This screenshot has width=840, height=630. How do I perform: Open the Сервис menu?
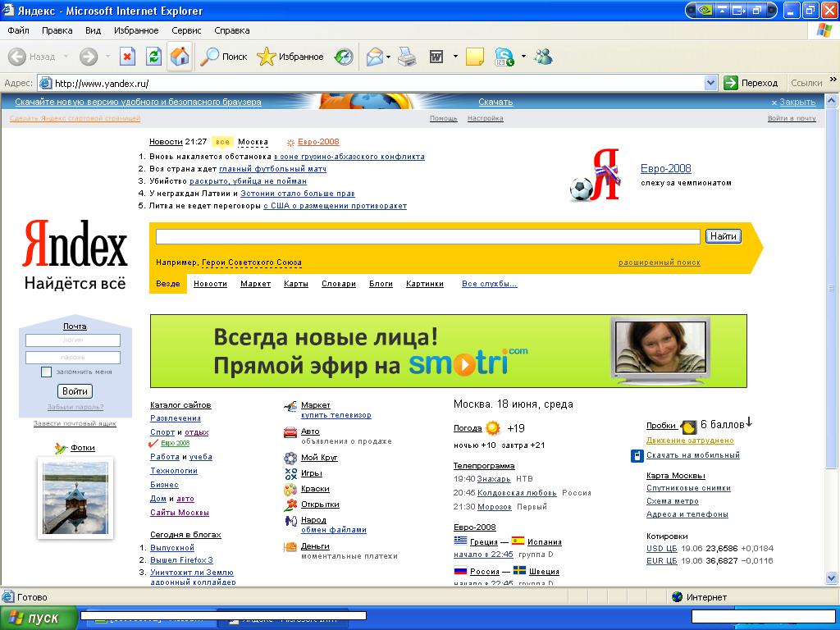coord(186,30)
